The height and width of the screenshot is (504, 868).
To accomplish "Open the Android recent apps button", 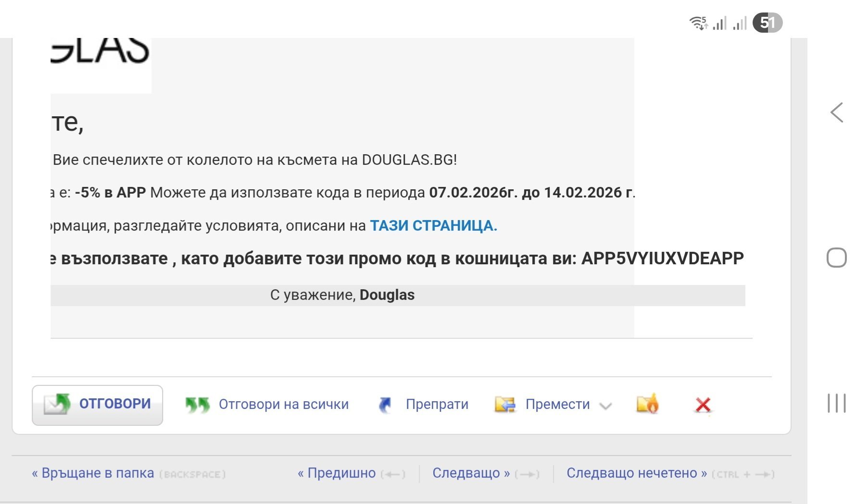I will click(836, 403).
